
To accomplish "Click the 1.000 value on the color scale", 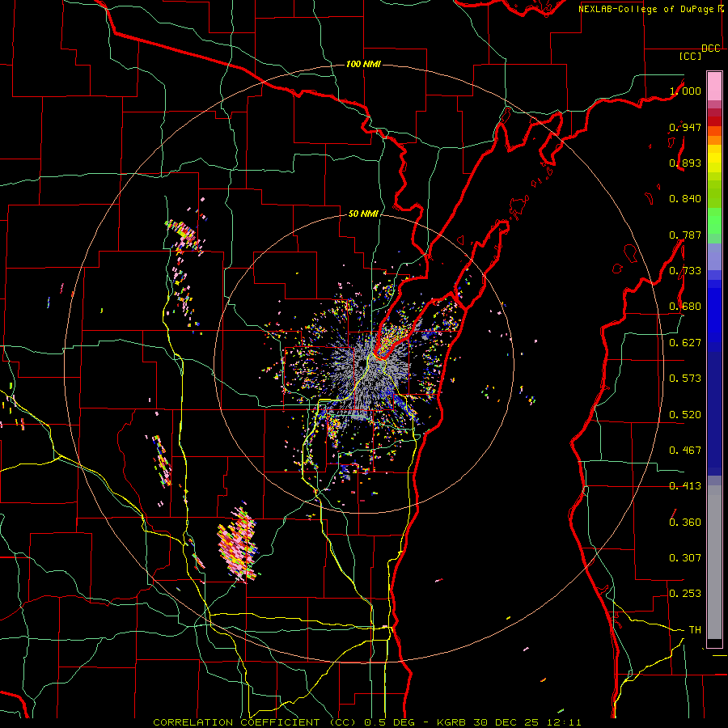I will tap(685, 91).
